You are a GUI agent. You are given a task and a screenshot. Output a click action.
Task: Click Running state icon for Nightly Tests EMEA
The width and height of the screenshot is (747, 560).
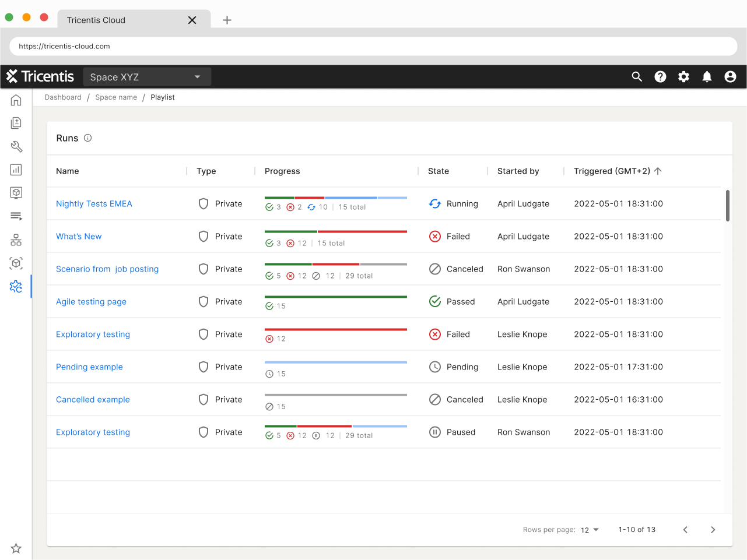pos(435,203)
